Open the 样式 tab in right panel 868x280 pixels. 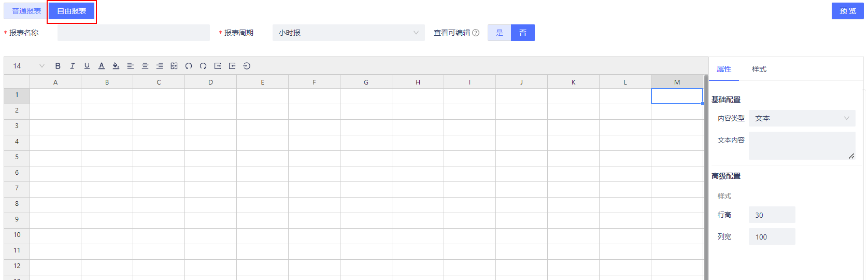point(759,69)
